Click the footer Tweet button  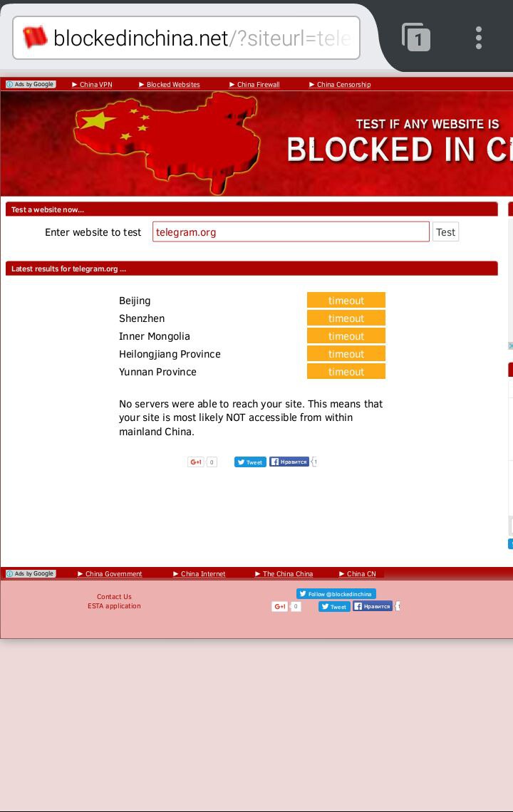334,606
